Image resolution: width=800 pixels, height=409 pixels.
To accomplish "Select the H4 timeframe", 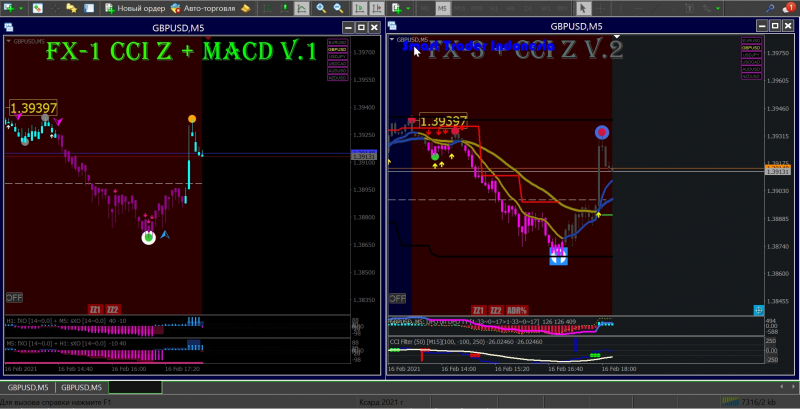I will click(511, 9).
